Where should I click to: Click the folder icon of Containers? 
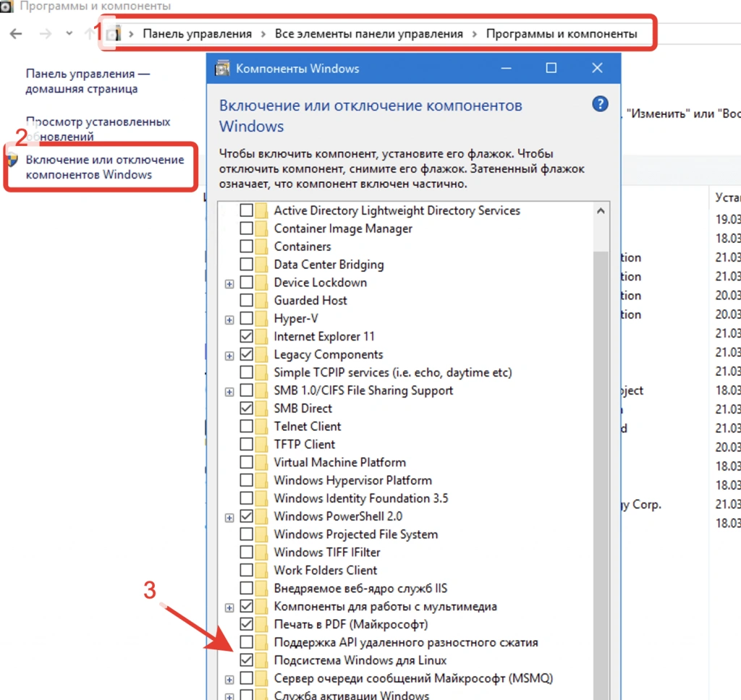point(262,247)
